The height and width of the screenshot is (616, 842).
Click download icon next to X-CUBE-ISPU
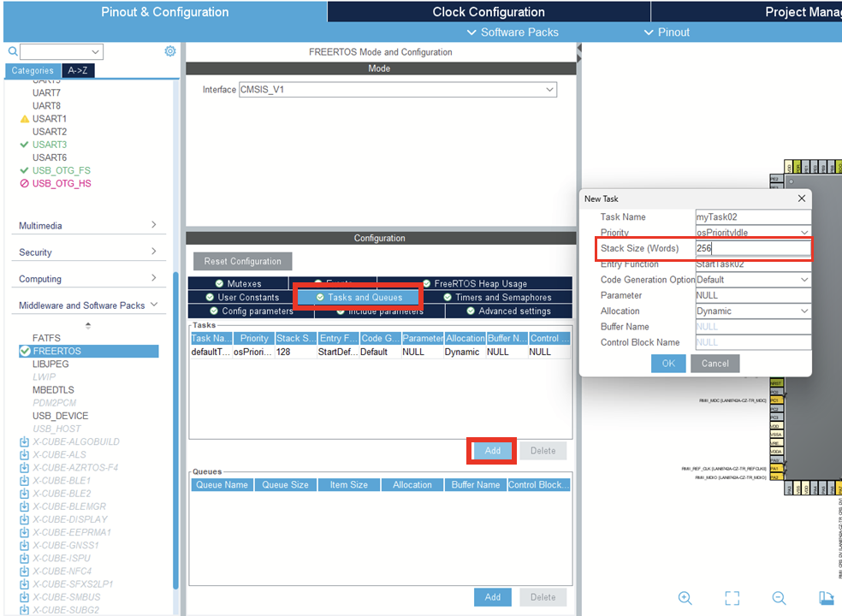[24, 558]
